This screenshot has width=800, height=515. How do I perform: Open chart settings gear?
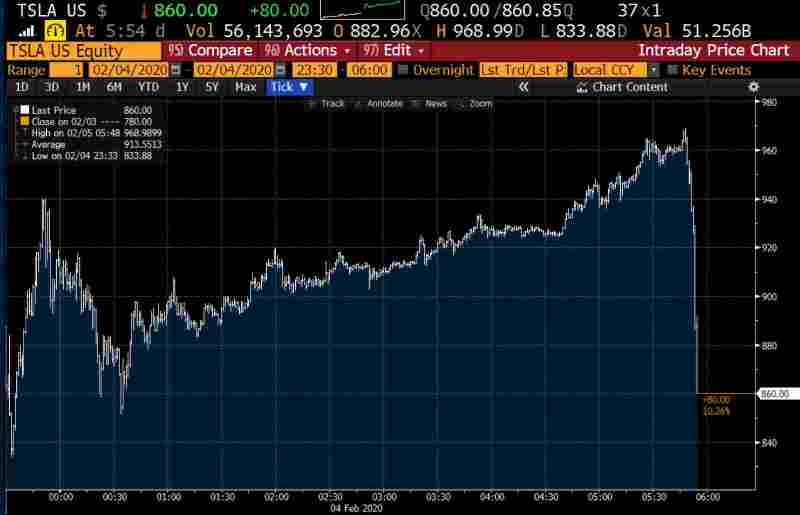pyautogui.click(x=754, y=87)
